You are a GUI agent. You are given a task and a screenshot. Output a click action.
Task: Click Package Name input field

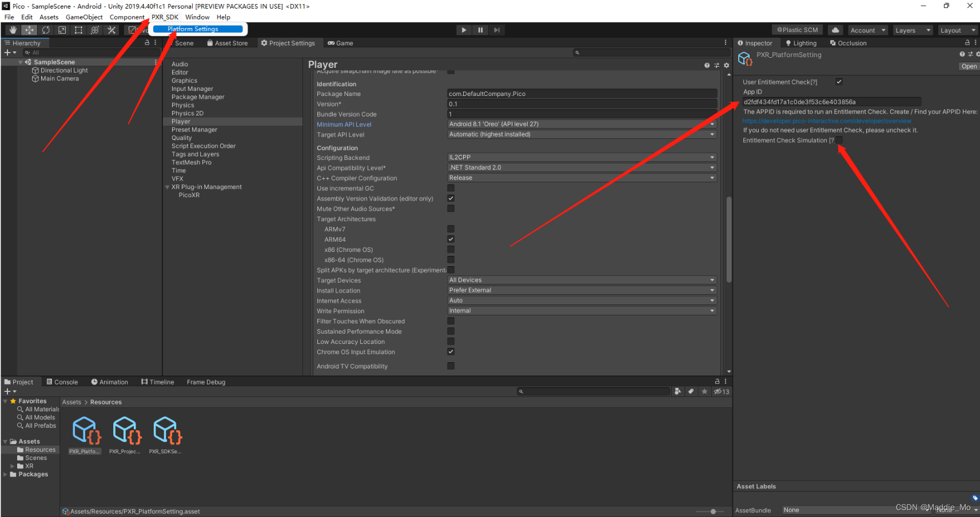point(582,94)
